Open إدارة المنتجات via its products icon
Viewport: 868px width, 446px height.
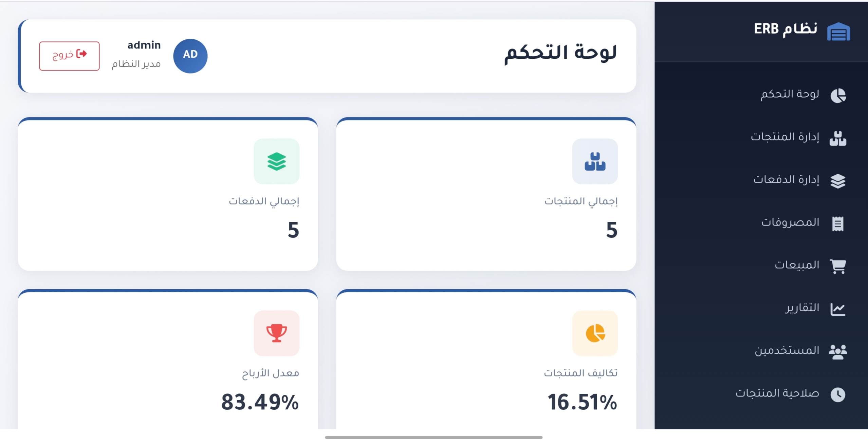[838, 138]
